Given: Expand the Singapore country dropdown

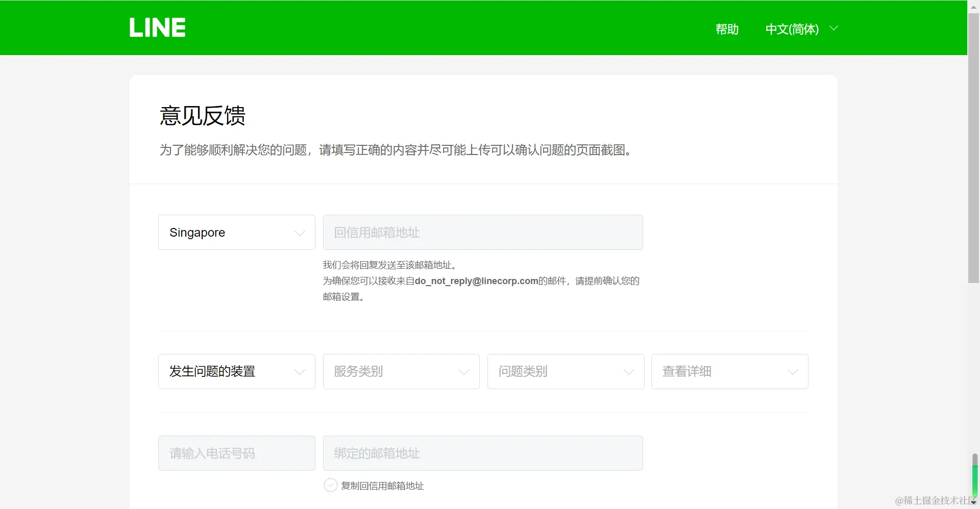Looking at the screenshot, I should (x=237, y=232).
